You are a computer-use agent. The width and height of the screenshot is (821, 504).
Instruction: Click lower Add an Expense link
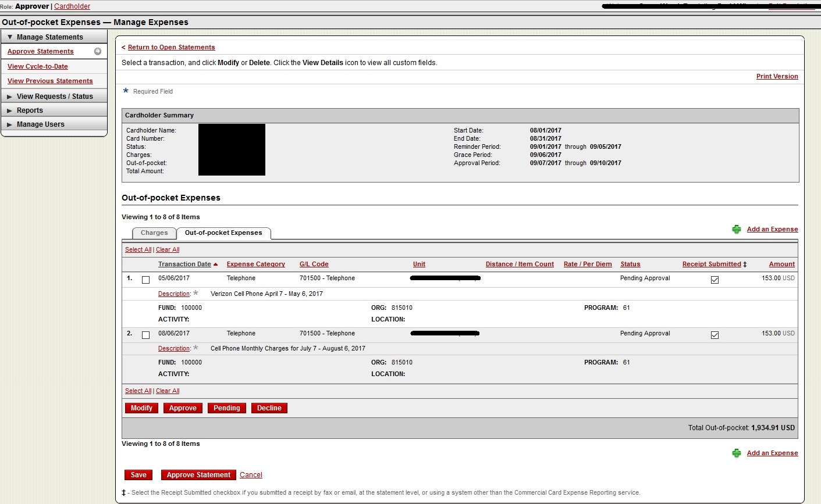coord(773,453)
